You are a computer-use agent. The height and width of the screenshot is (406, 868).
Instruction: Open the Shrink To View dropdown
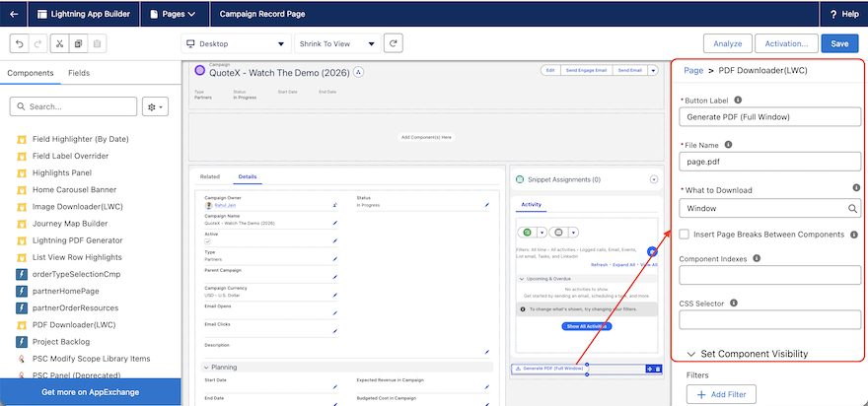click(x=336, y=43)
